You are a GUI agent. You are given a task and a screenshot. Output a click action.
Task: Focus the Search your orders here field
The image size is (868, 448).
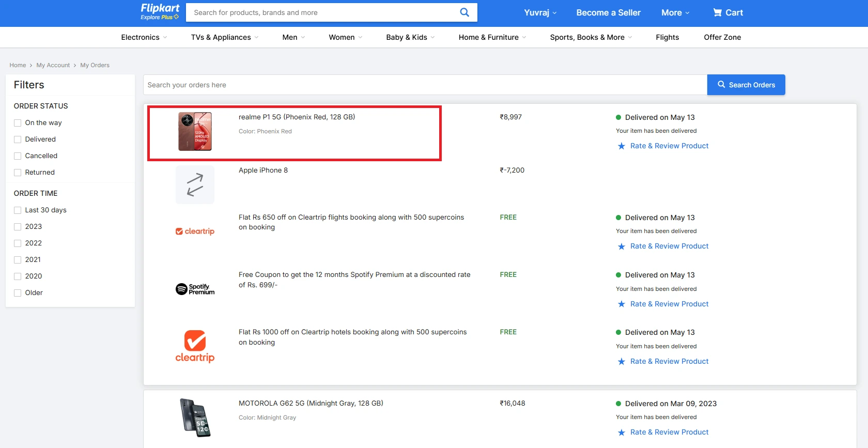(x=425, y=85)
